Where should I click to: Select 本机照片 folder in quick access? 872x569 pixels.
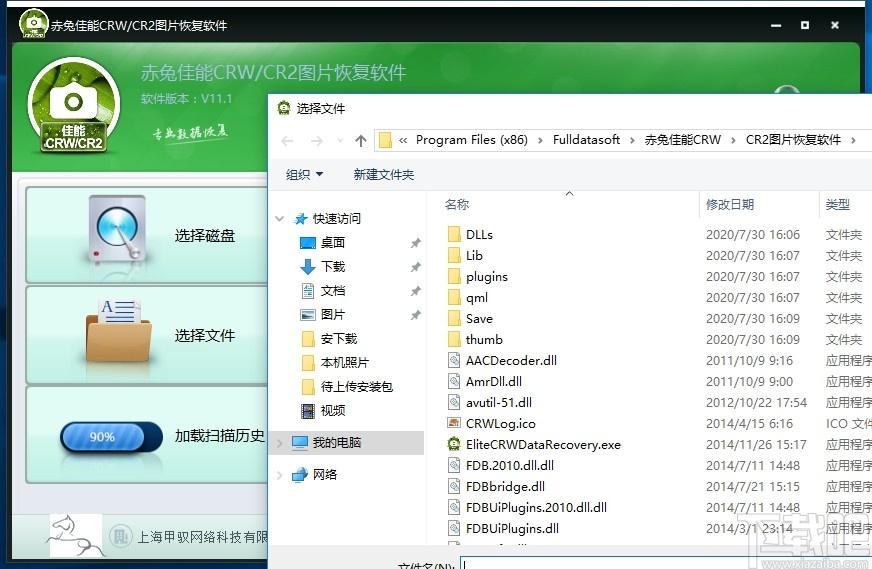(x=345, y=363)
